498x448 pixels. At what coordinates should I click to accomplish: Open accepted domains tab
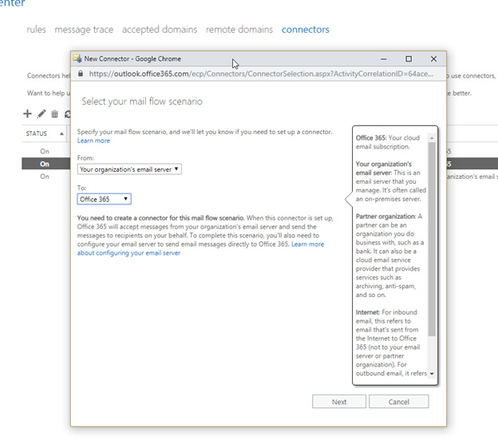click(x=160, y=30)
